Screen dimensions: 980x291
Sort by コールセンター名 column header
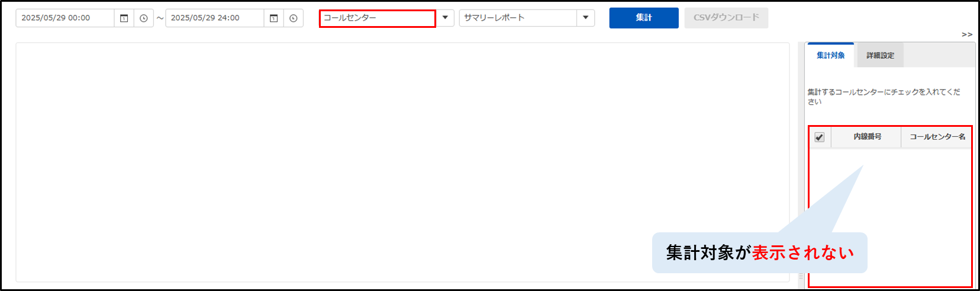(x=937, y=137)
